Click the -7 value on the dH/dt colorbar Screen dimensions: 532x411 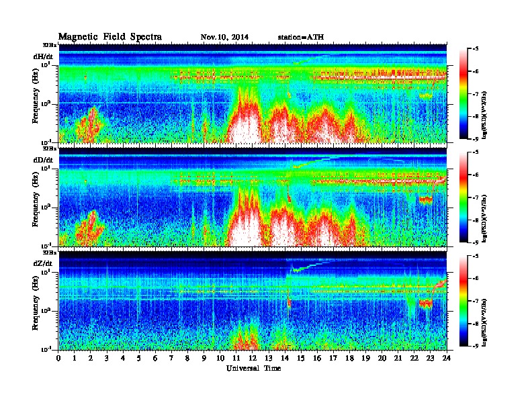pyautogui.click(x=476, y=93)
